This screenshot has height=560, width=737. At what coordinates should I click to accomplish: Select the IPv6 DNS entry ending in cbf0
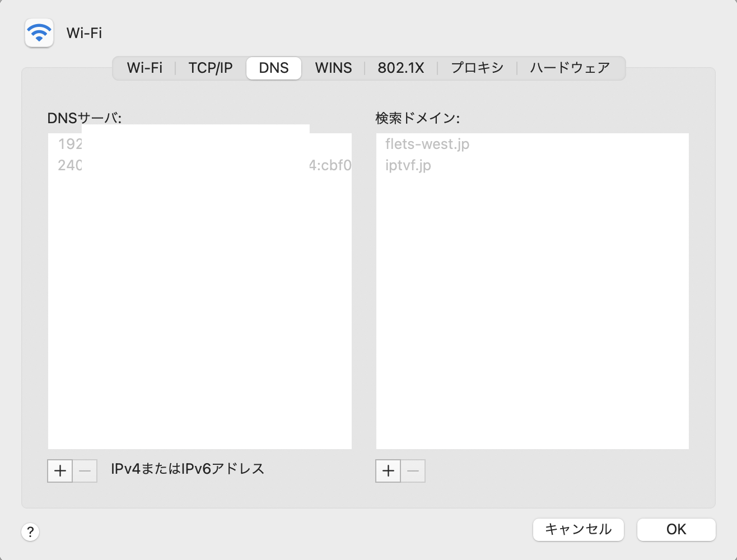tap(330, 165)
